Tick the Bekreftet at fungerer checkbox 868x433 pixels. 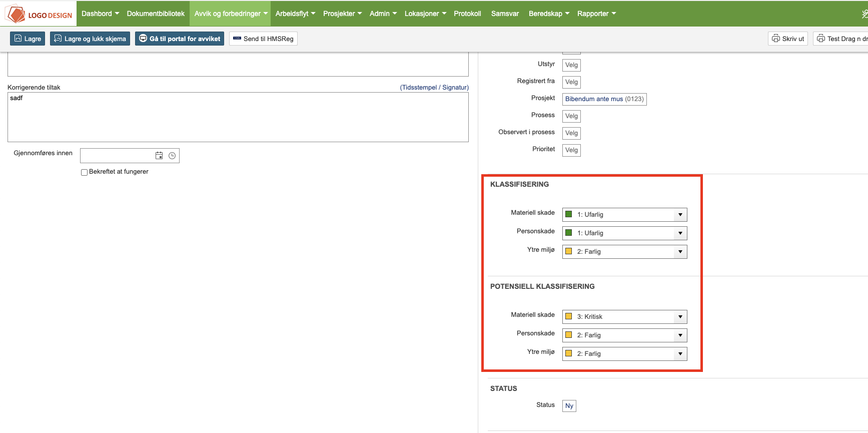(84, 172)
